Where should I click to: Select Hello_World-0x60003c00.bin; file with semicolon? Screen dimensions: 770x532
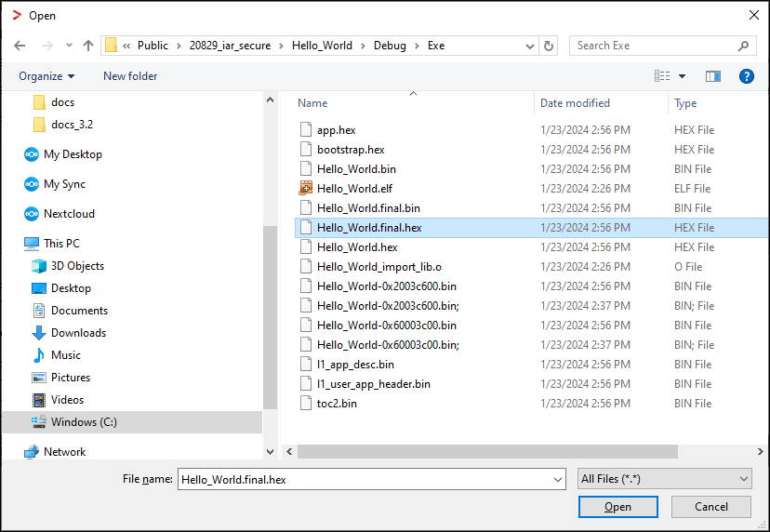(388, 345)
